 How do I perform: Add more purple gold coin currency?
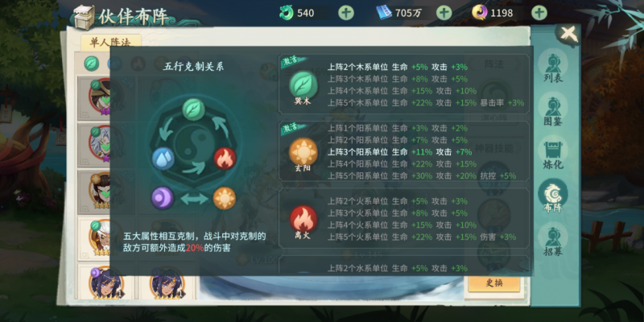pos(539,13)
